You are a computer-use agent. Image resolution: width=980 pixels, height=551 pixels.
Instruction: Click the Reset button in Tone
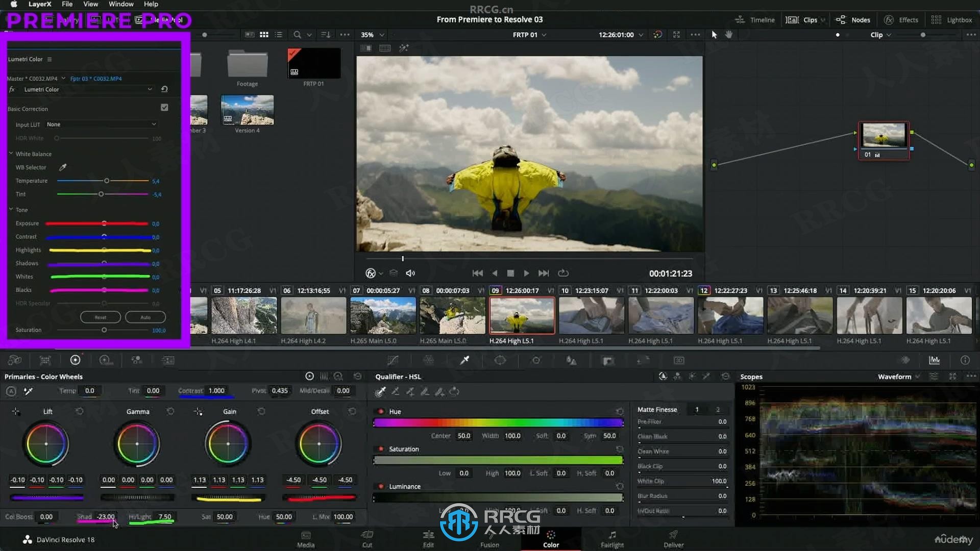tap(100, 317)
